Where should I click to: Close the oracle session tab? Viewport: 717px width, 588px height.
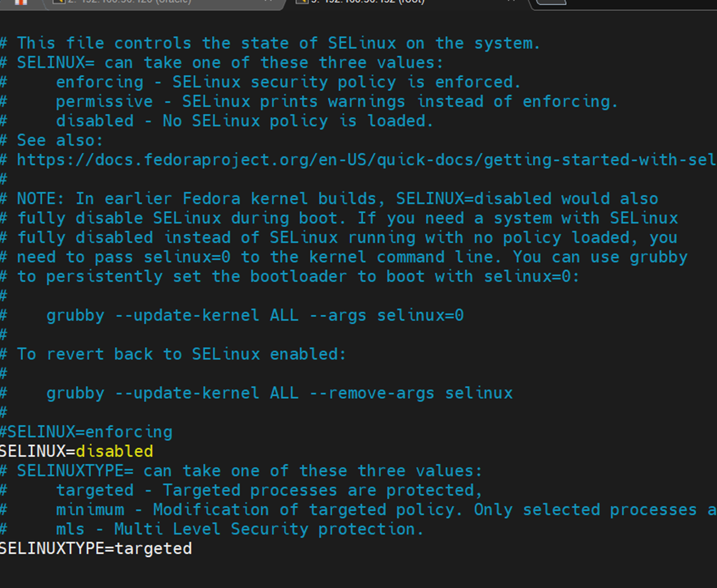[x=268, y=2]
